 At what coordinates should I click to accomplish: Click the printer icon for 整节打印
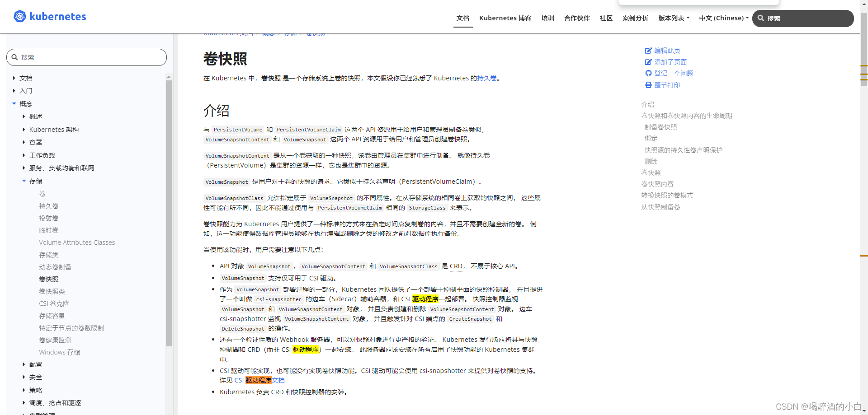click(x=648, y=85)
